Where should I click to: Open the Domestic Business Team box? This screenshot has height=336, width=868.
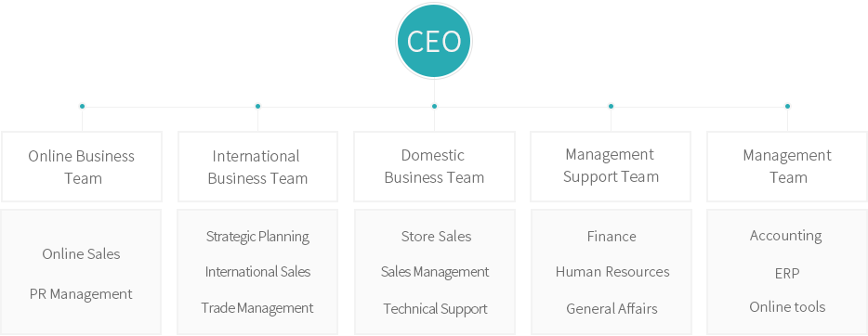(434, 166)
